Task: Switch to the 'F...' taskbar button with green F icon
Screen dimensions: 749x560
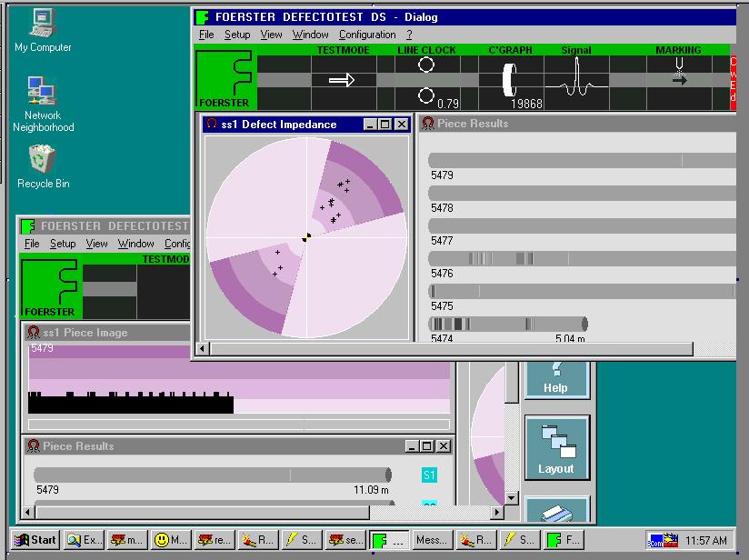Action: (563, 540)
